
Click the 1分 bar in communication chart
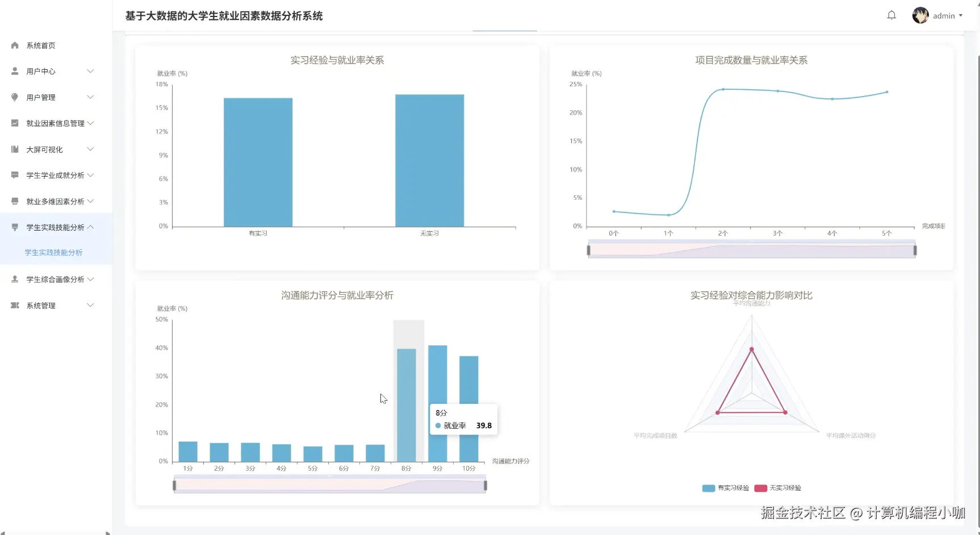188,452
